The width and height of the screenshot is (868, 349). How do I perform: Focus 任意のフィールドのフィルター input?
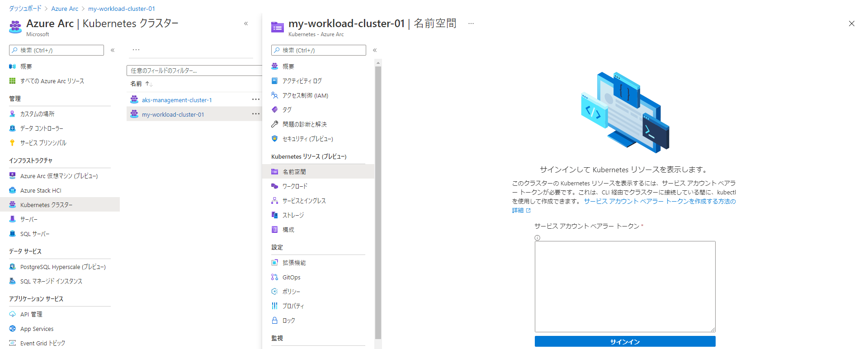194,71
